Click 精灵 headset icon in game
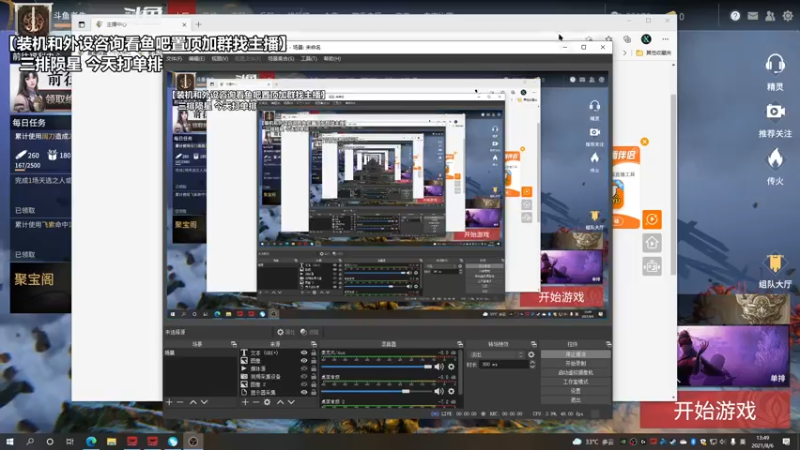This screenshot has height=450, width=800. [775, 65]
